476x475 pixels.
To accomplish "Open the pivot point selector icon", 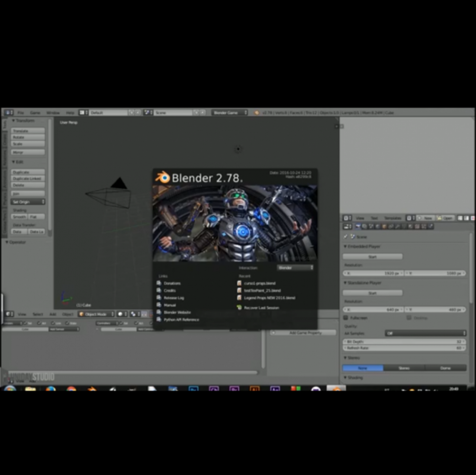I will [x=134, y=314].
